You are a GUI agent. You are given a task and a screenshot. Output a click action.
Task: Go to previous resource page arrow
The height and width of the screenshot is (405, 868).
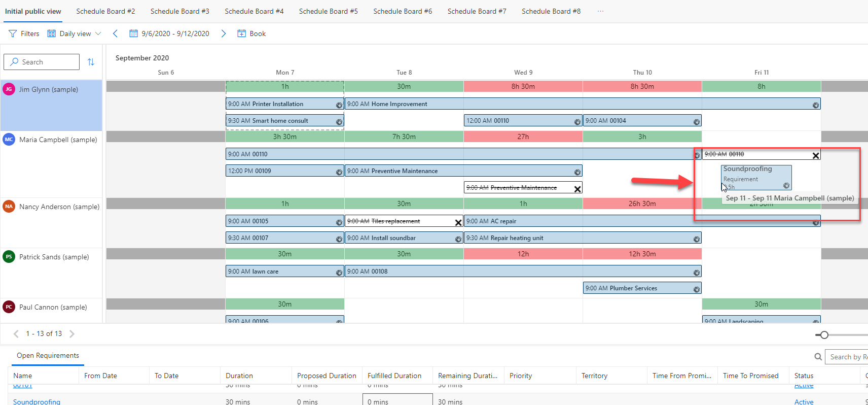tap(16, 333)
